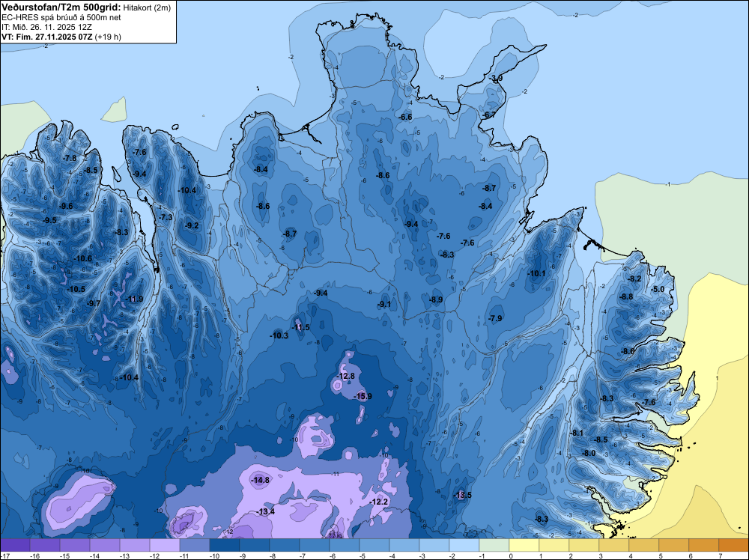Click the -7.9 temperature label

coord(496,318)
